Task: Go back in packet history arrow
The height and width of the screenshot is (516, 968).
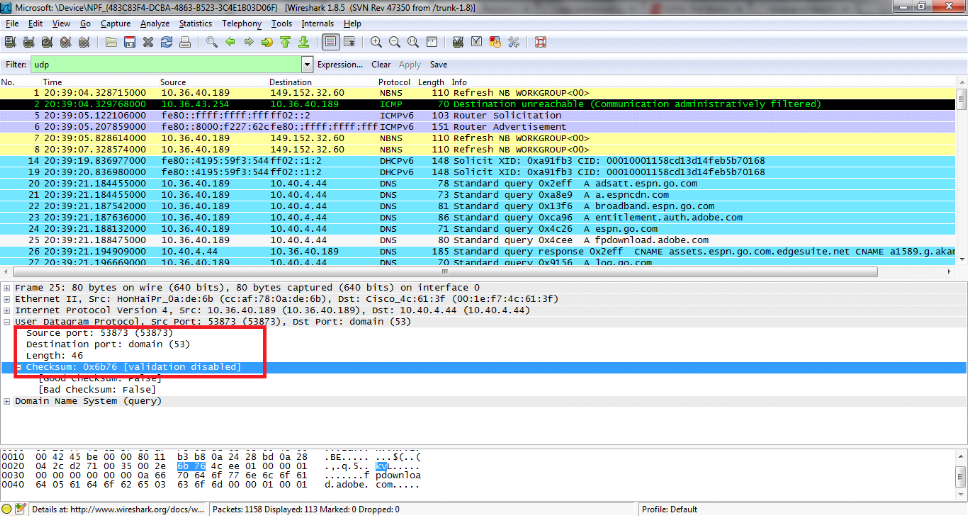Action: [230, 42]
